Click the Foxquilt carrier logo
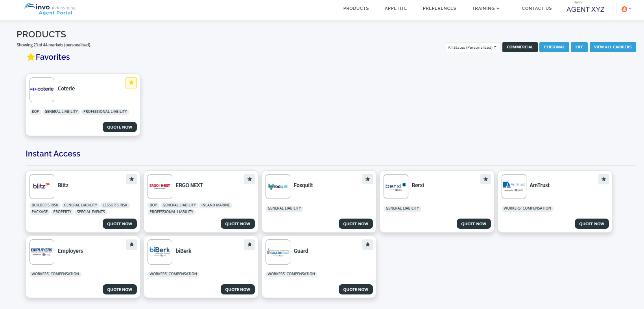The image size is (644, 309). click(x=278, y=186)
